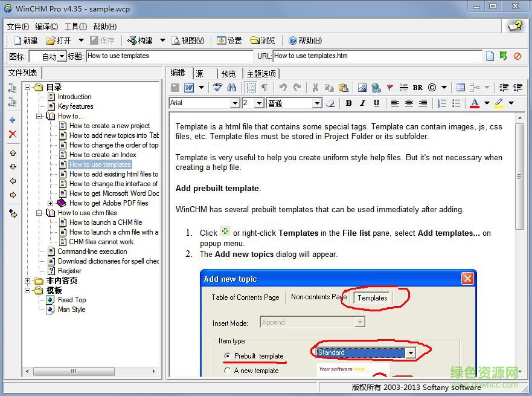Viewport: 532px width, 396px height.
Task: Toggle bold formatting
Action: tap(348, 103)
